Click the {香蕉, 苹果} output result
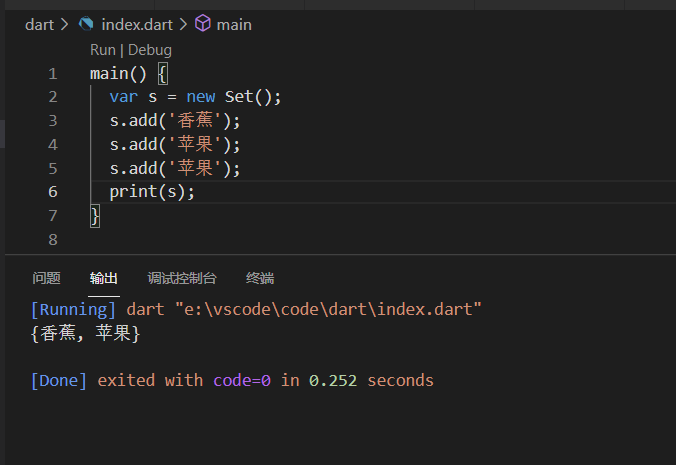 86,333
